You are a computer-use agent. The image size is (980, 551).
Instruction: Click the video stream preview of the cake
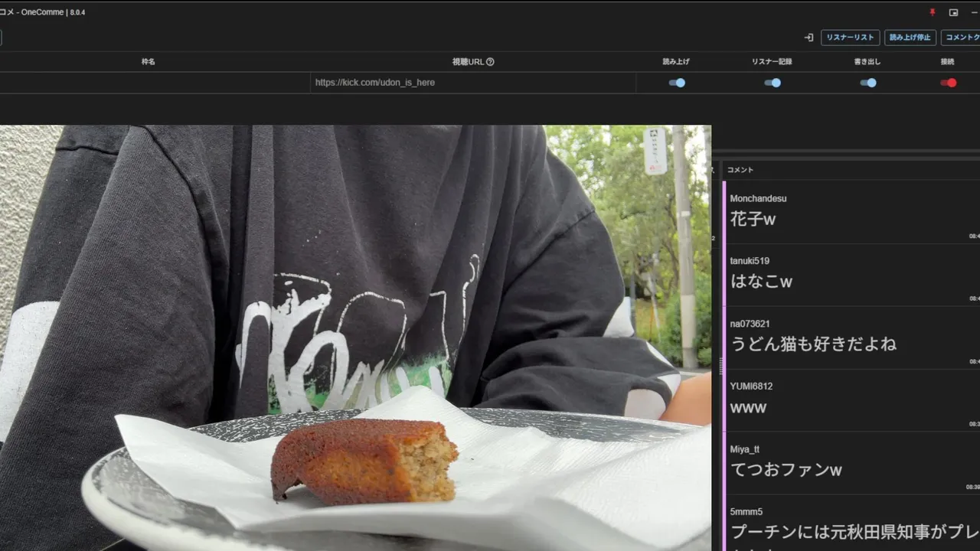[x=355, y=338]
